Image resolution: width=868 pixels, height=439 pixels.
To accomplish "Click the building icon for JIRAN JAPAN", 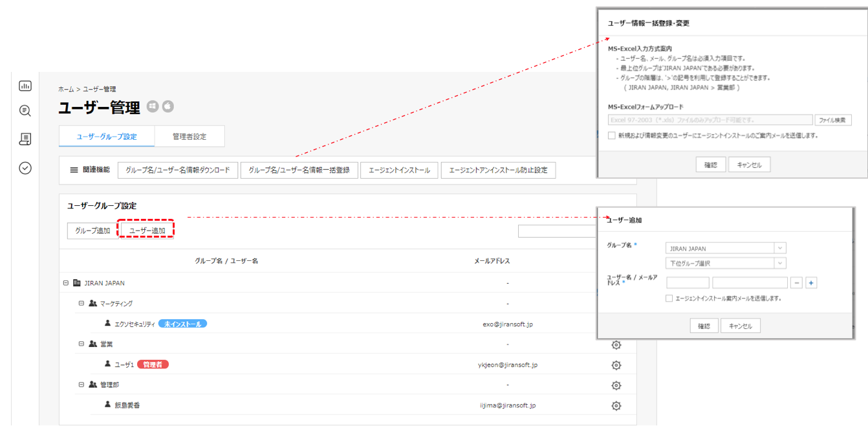I will point(77,283).
